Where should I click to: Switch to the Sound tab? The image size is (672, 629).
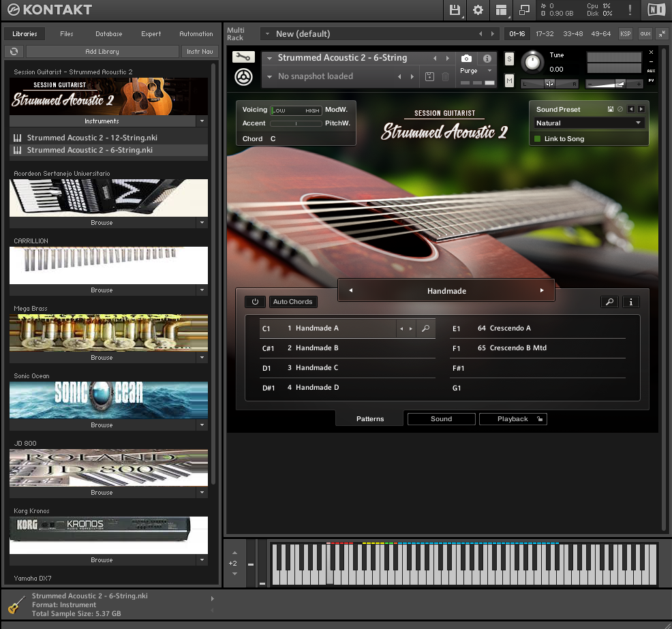[x=442, y=419]
